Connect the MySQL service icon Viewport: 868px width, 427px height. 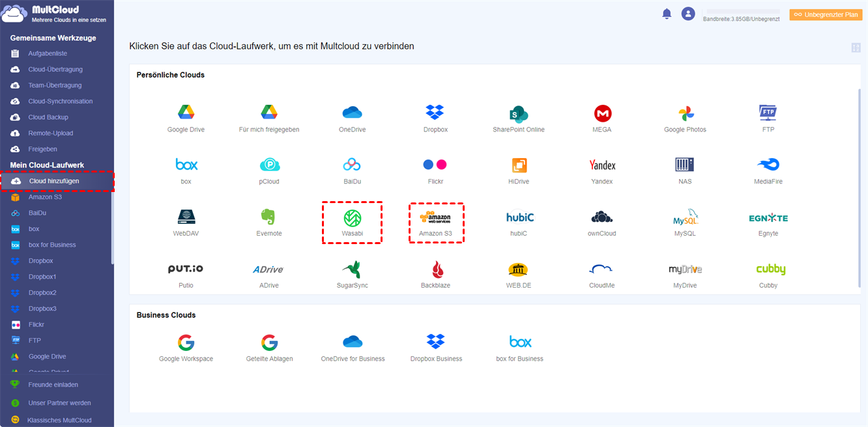(x=686, y=217)
